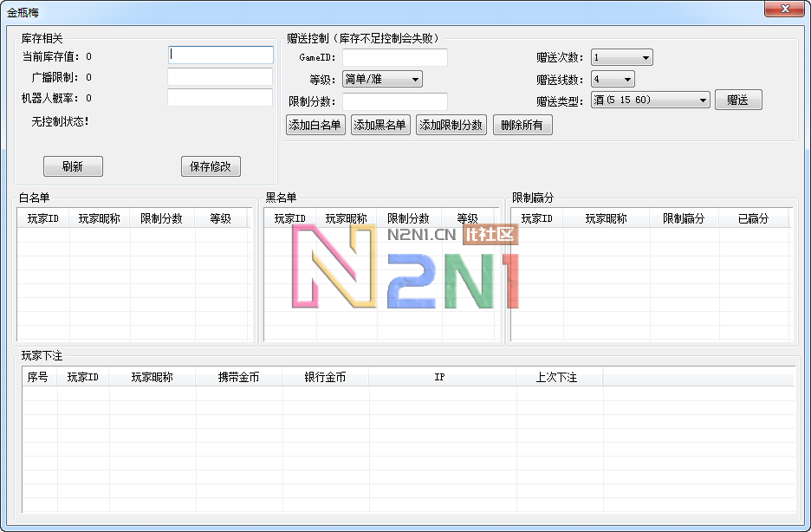811x532 pixels.
Task: Click the 限制赢分 column header in the limit panel
Action: 684,218
